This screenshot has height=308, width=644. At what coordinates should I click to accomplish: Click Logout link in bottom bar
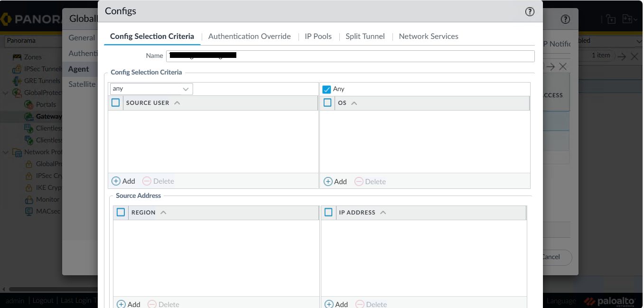pyautogui.click(x=43, y=300)
